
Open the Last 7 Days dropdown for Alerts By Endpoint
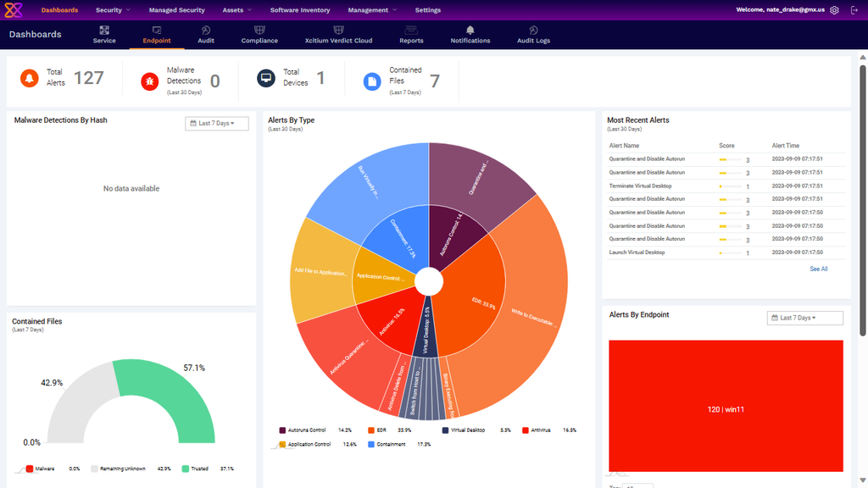pyautogui.click(x=804, y=318)
